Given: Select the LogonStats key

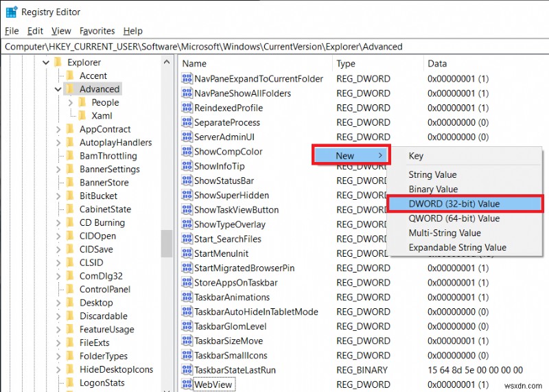Looking at the screenshot, I should (102, 382).
